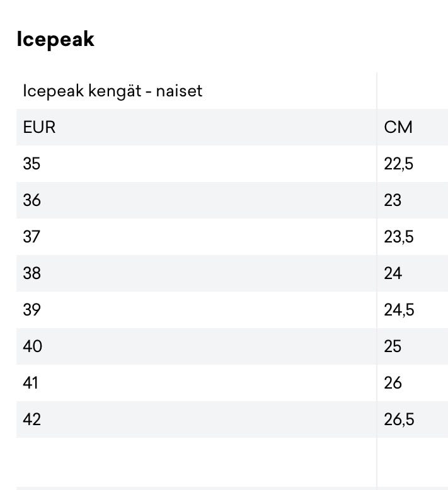Screen dimensions: 448x490
Task: Select EUR size 38 in table
Action: pyautogui.click(x=32, y=273)
